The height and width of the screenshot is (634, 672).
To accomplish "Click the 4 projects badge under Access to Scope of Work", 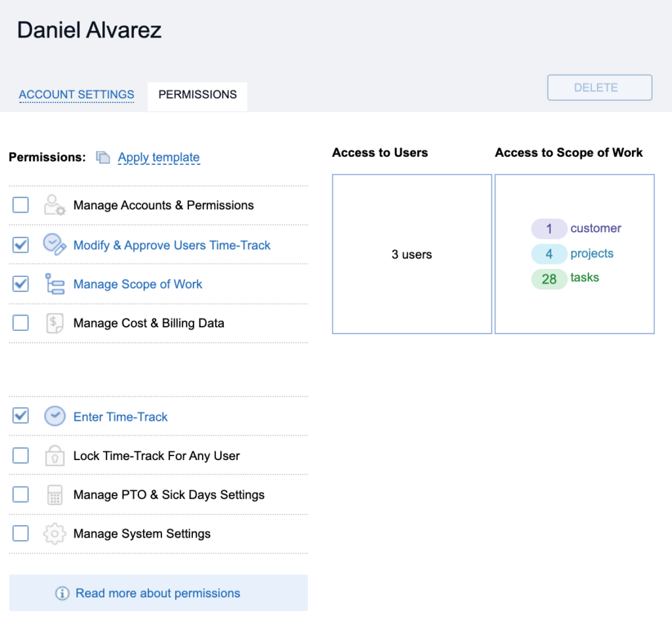I will (549, 253).
